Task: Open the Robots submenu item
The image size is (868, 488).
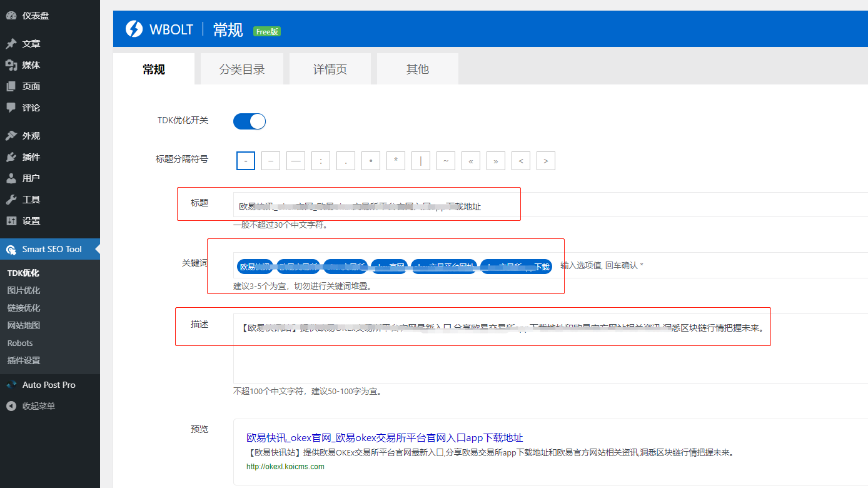Action: coord(20,343)
